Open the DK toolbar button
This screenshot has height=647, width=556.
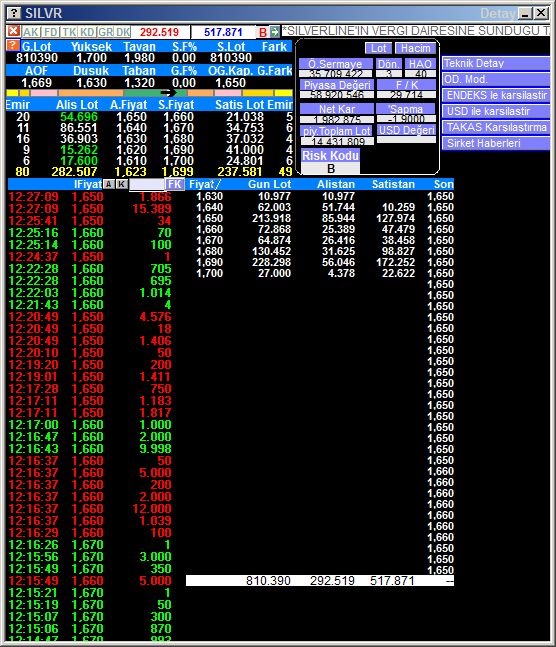(123, 32)
